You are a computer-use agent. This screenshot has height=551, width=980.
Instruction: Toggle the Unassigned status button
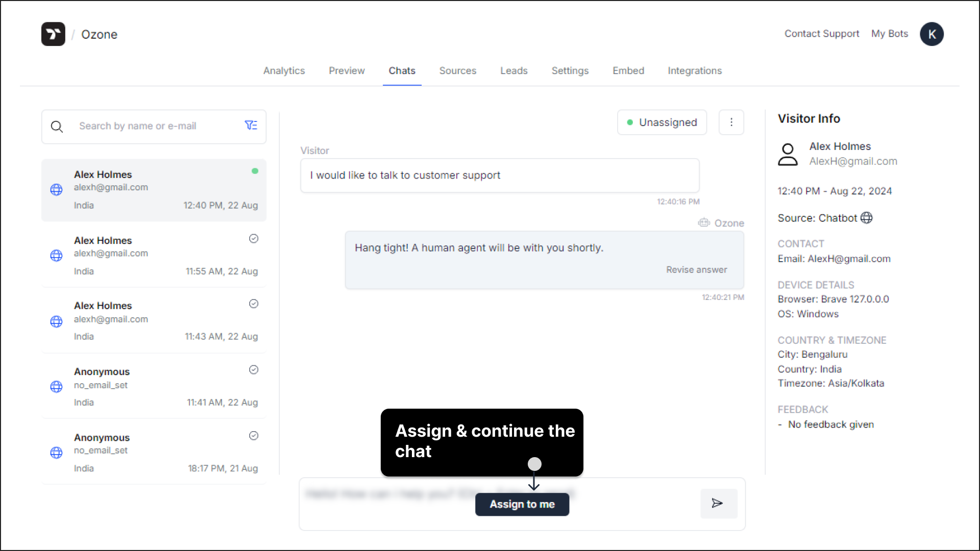coord(663,122)
